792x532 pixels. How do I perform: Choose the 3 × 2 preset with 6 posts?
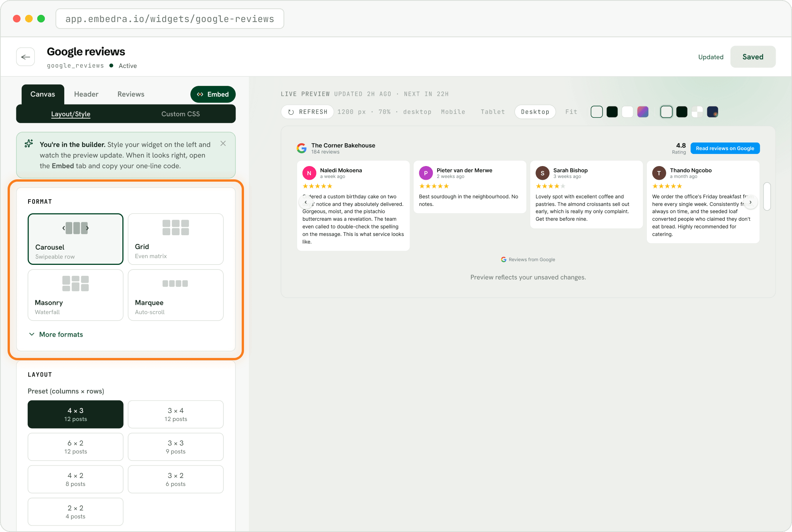point(176,479)
